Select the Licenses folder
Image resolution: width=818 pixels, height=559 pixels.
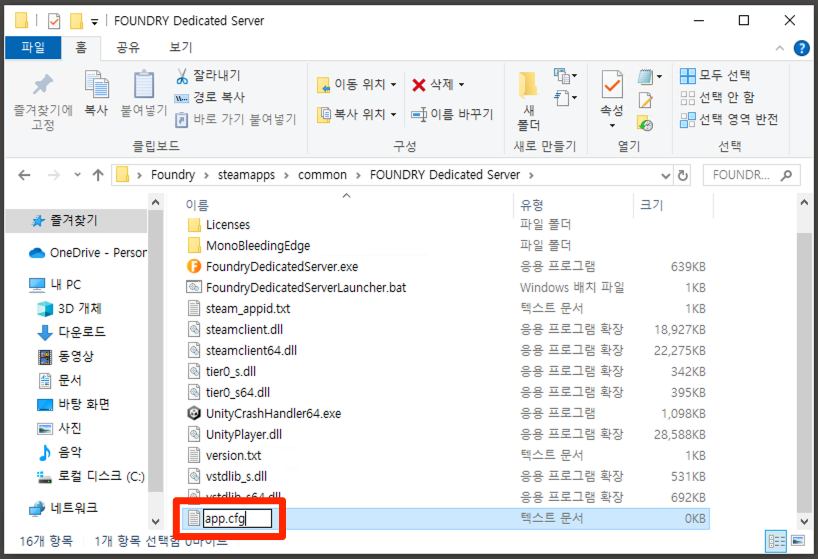(x=228, y=225)
